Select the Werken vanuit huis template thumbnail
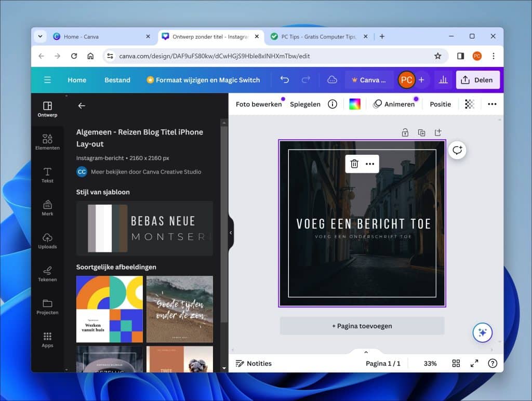532x401 pixels. point(110,309)
